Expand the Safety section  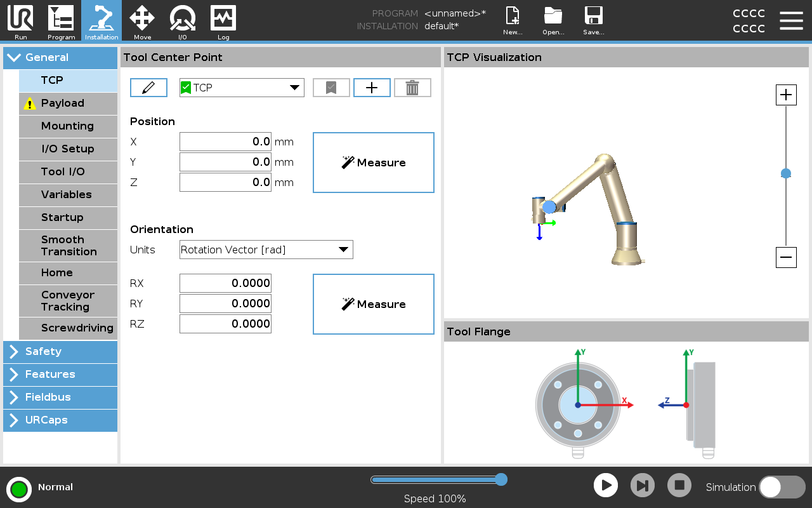[x=60, y=352]
